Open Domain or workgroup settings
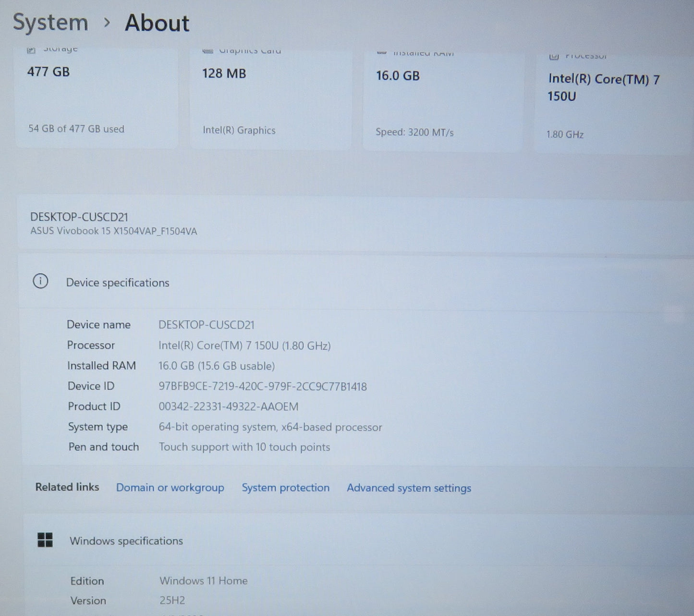 170,487
